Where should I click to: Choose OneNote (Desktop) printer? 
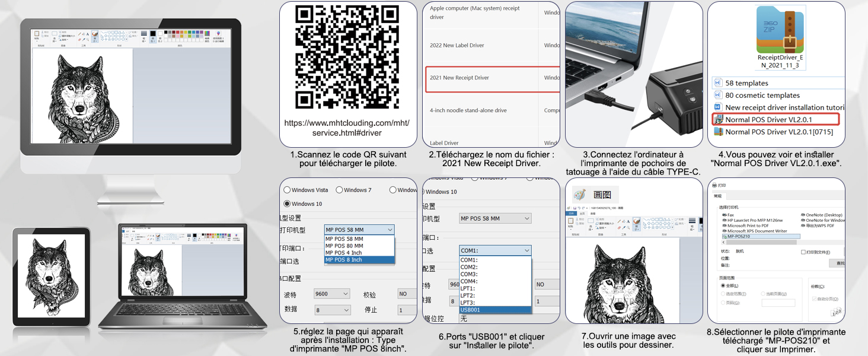pyautogui.click(x=822, y=215)
